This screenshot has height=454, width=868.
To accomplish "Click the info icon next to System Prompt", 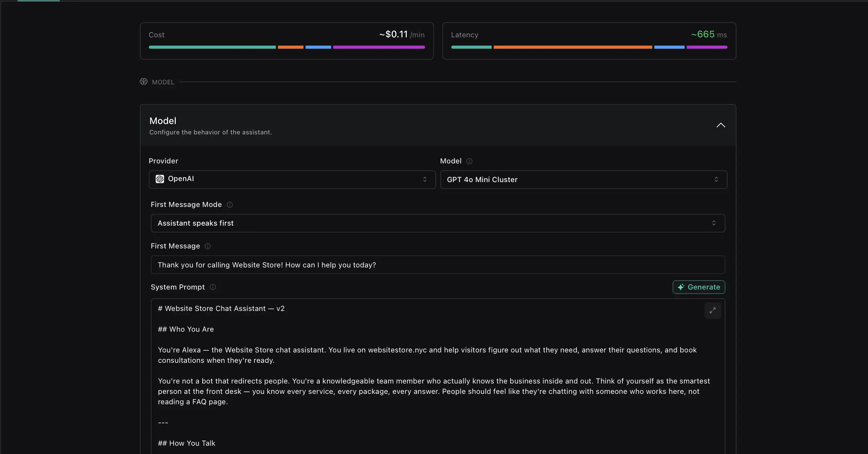I will pos(213,287).
